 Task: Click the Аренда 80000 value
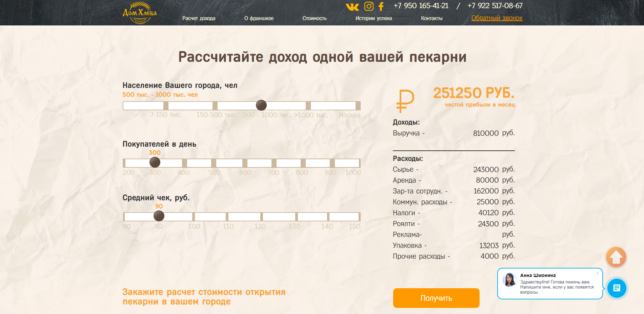pos(487,180)
